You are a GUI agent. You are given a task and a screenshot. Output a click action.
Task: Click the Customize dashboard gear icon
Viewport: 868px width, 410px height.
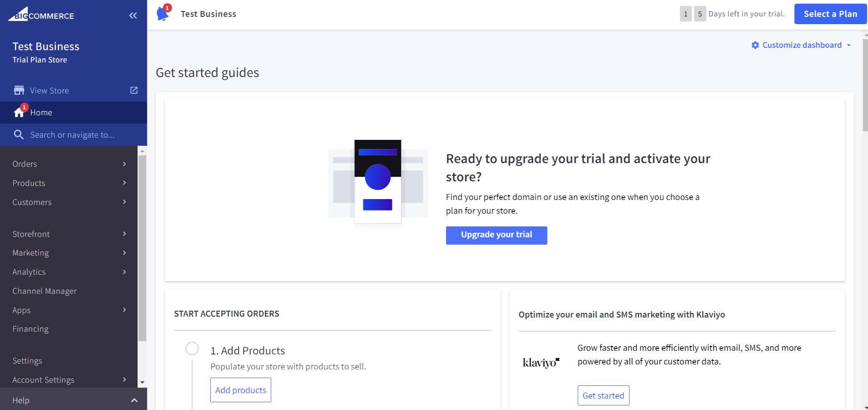coord(755,45)
